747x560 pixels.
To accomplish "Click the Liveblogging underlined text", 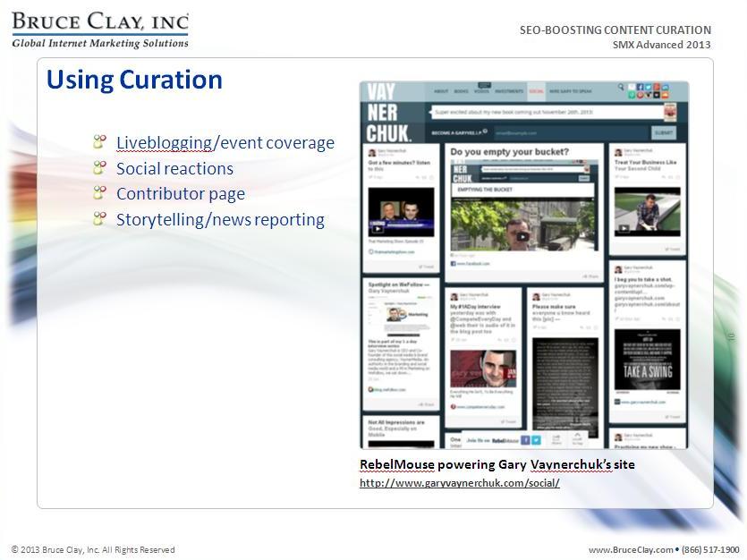I will click(164, 143).
